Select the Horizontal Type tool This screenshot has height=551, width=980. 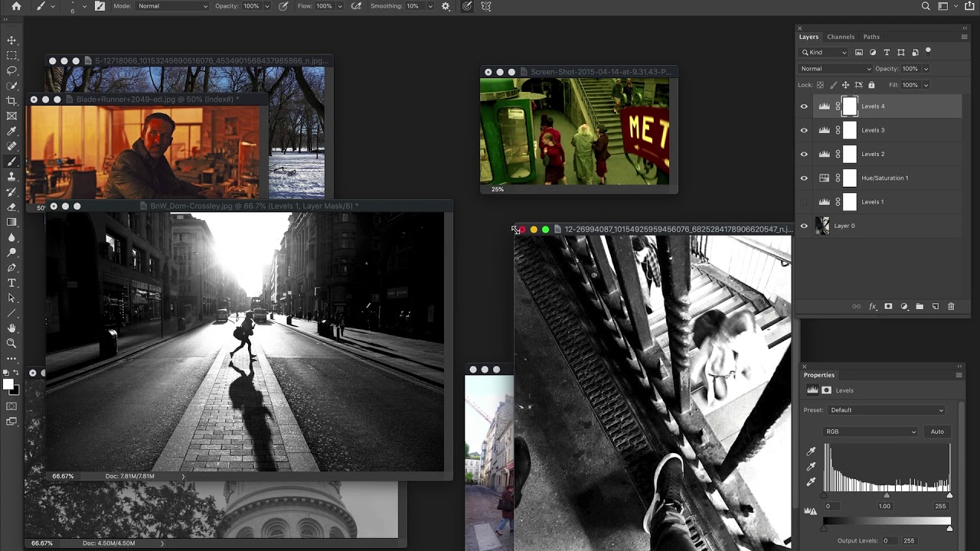coord(11,283)
